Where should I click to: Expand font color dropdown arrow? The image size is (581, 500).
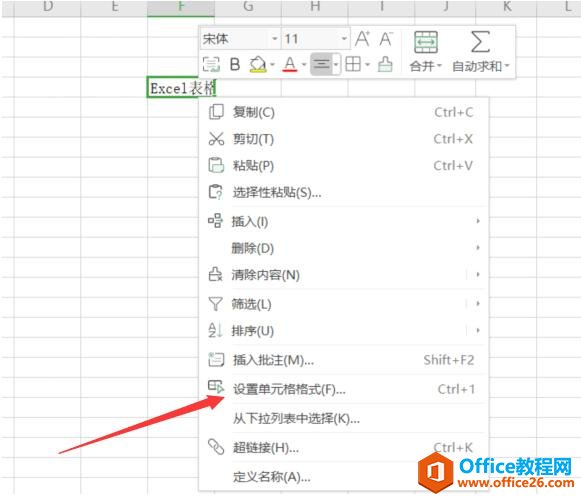[304, 64]
